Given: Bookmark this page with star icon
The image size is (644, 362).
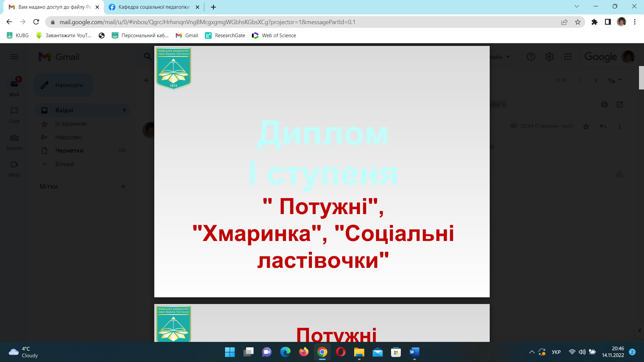Looking at the screenshot, I should pyautogui.click(x=578, y=22).
